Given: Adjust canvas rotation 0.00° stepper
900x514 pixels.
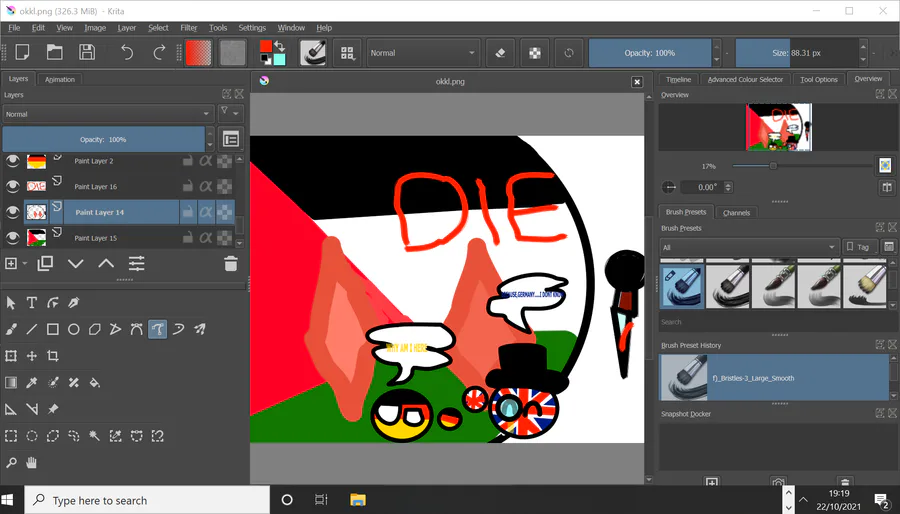Looking at the screenshot, I should [728, 187].
